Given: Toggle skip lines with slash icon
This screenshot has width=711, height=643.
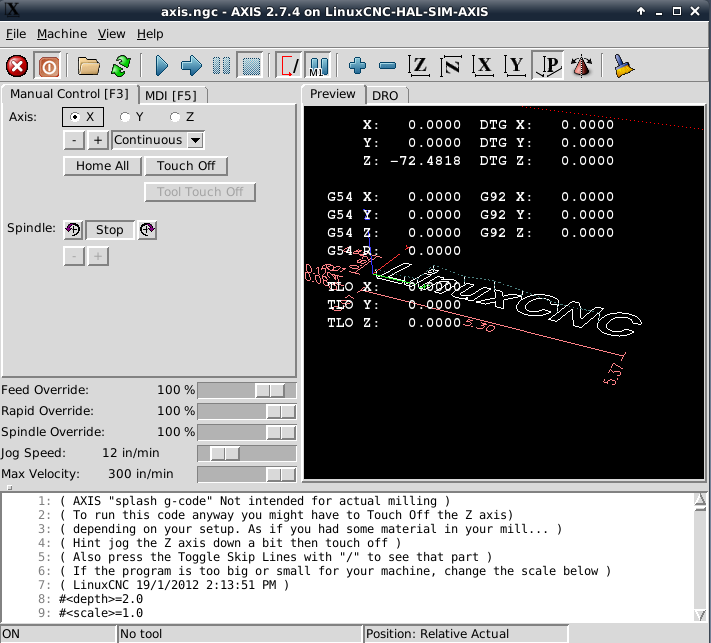Looking at the screenshot, I should [289, 66].
